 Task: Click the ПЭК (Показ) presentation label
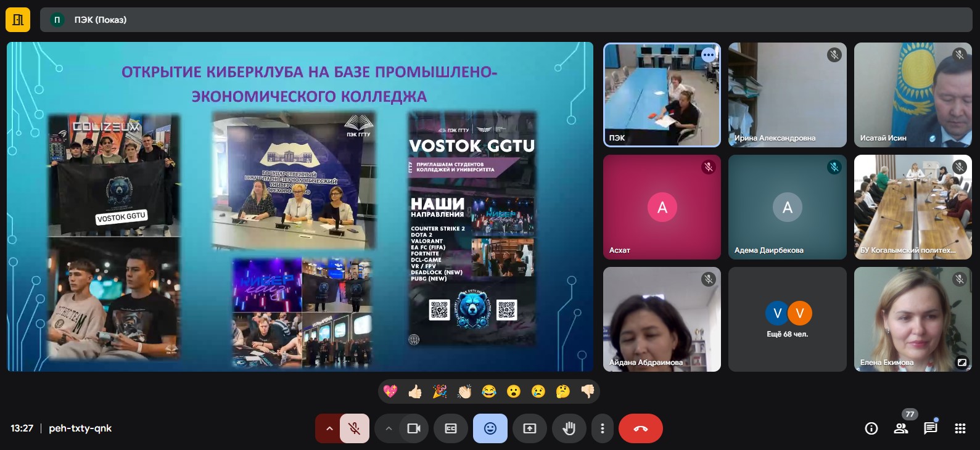[101, 20]
